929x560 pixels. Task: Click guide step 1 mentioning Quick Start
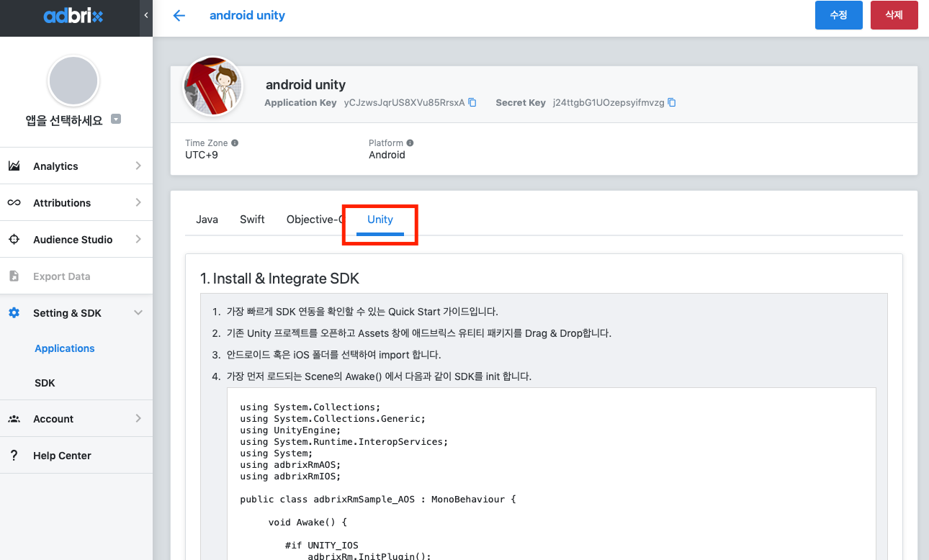(x=362, y=312)
